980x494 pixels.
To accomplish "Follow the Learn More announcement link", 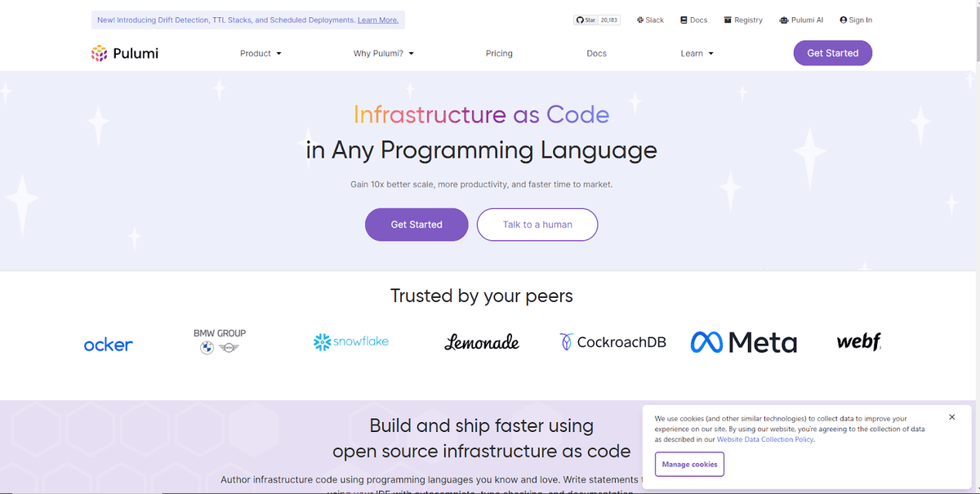I will [378, 20].
